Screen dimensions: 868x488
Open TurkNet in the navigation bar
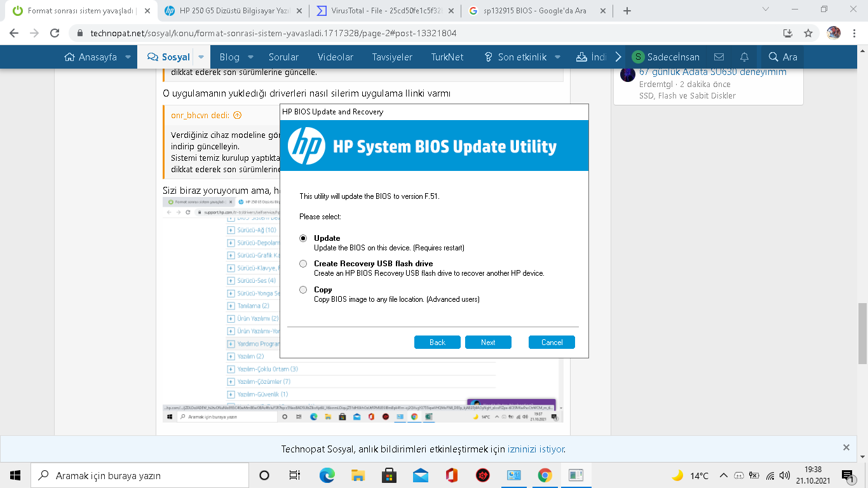click(447, 57)
